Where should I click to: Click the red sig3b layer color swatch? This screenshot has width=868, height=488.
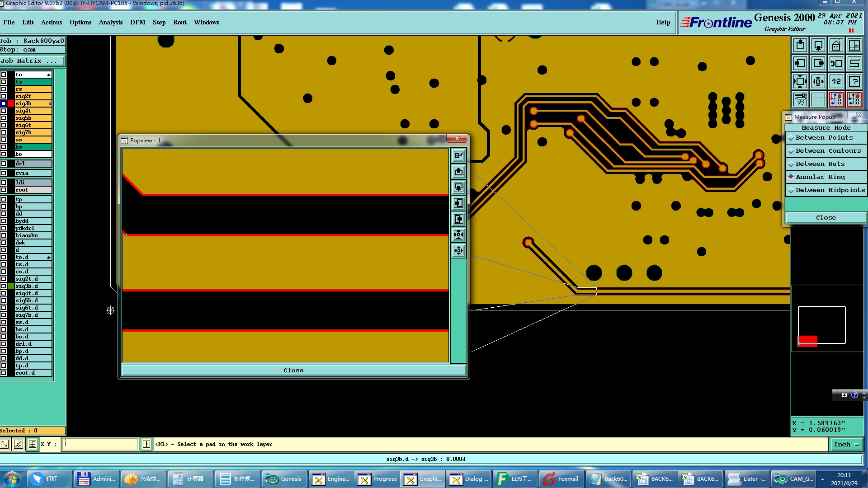click(11, 104)
